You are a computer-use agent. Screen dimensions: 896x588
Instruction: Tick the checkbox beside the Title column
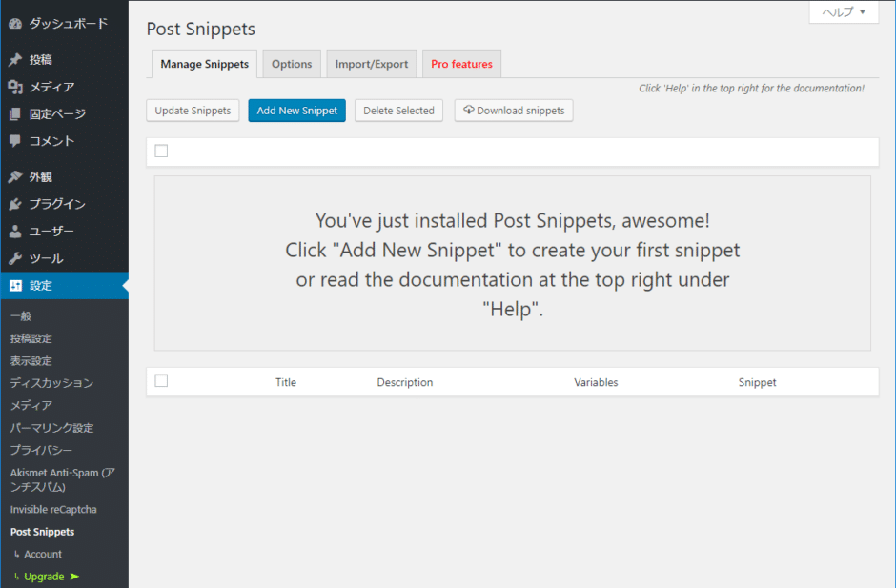point(161,381)
